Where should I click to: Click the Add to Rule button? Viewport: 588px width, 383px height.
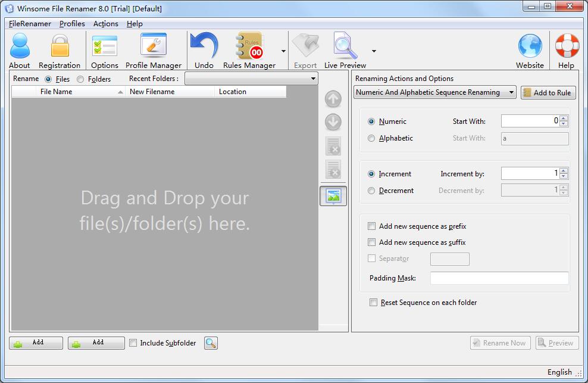(x=548, y=93)
